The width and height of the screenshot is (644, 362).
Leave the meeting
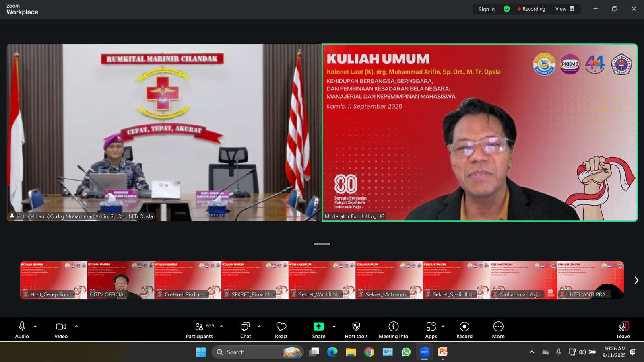pos(623,330)
